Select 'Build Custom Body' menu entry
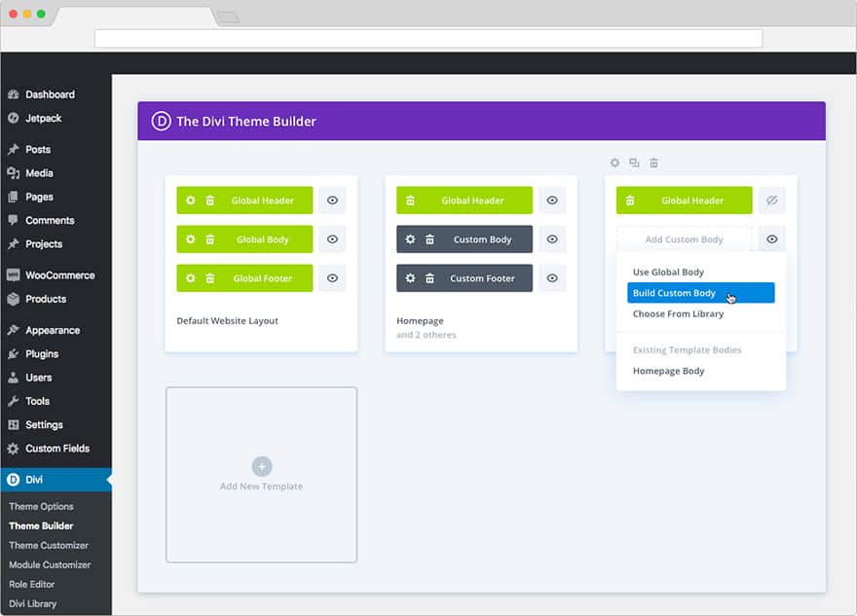Viewport: 857px width, 616px height. coord(674,293)
